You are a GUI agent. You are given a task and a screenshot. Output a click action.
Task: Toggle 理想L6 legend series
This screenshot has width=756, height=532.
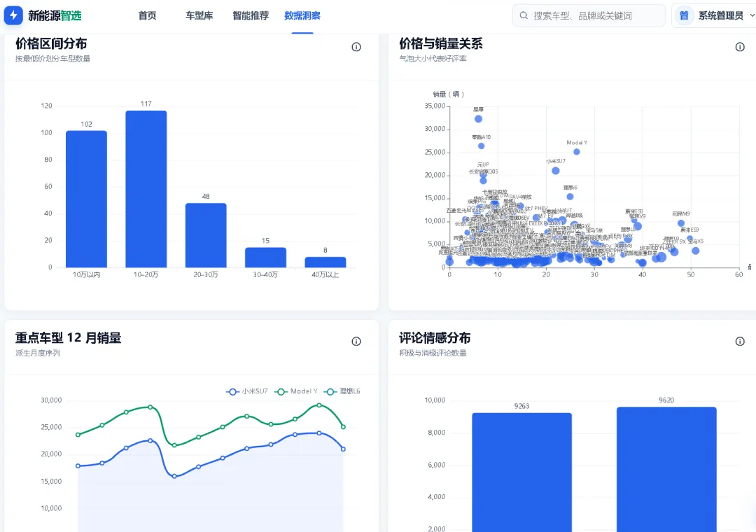pos(342,391)
